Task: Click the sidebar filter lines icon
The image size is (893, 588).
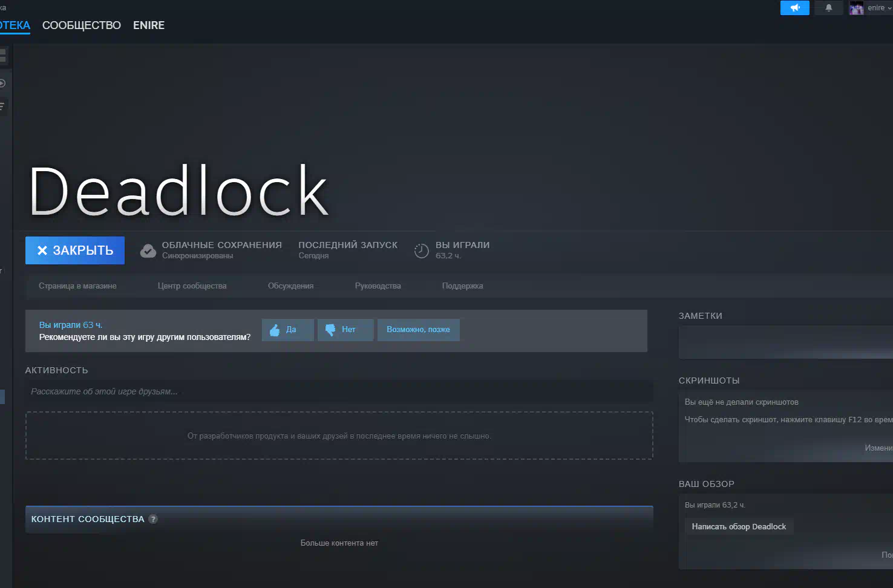Action: [2, 106]
